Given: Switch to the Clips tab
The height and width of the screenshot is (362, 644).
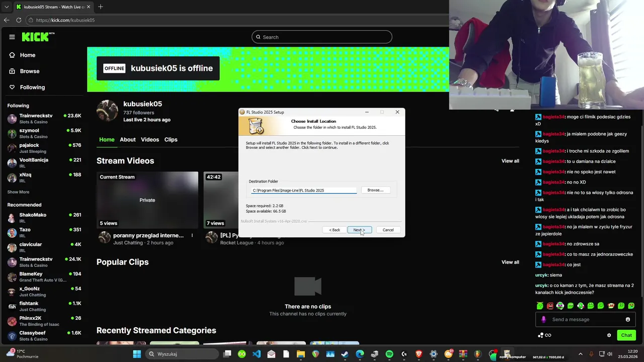Looking at the screenshot, I should (x=171, y=140).
